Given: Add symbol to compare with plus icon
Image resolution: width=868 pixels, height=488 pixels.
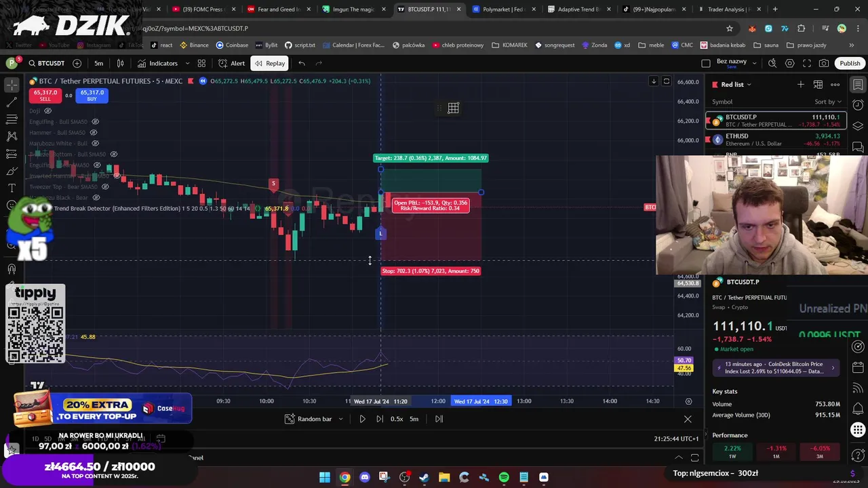Looking at the screenshot, I should [77, 63].
